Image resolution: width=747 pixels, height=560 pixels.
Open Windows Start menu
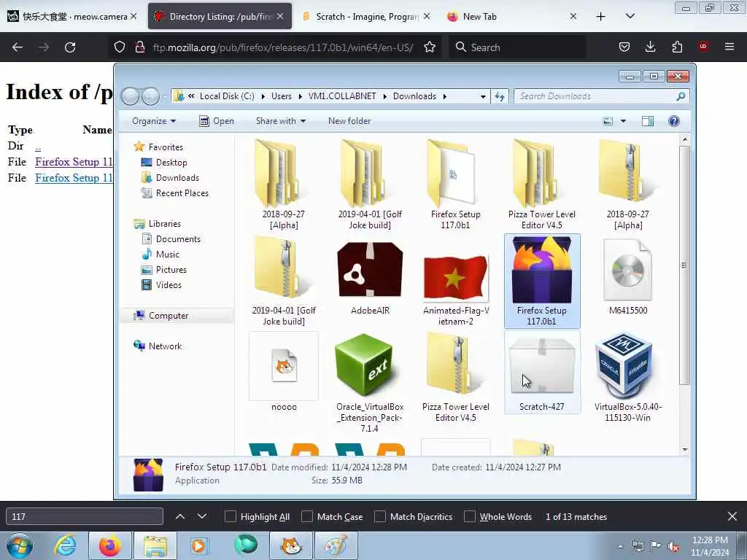[x=20, y=545]
